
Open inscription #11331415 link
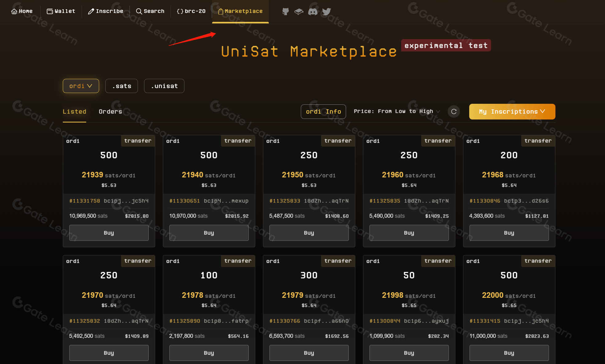485,321
